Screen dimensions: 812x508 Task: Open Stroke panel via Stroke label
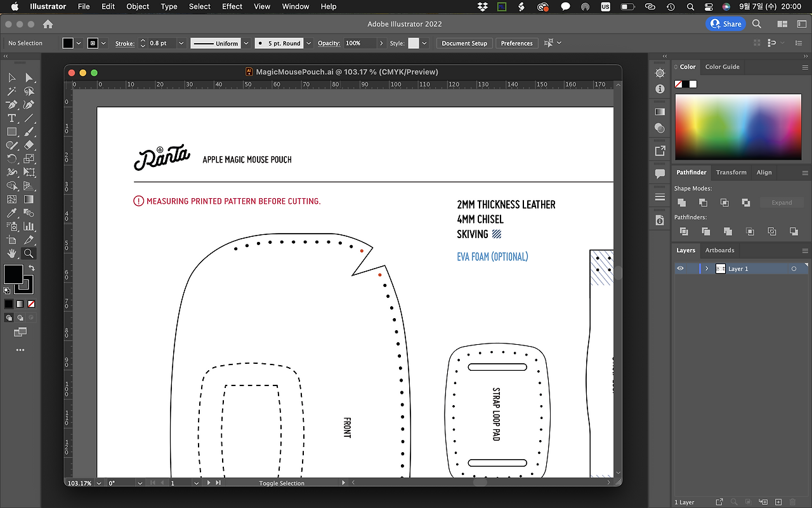point(124,43)
